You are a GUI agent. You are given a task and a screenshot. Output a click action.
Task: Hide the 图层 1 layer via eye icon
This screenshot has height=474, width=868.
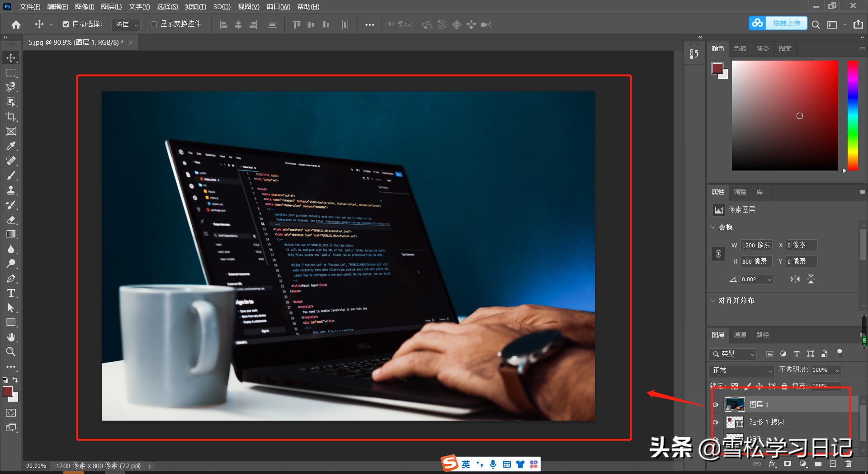pyautogui.click(x=715, y=404)
